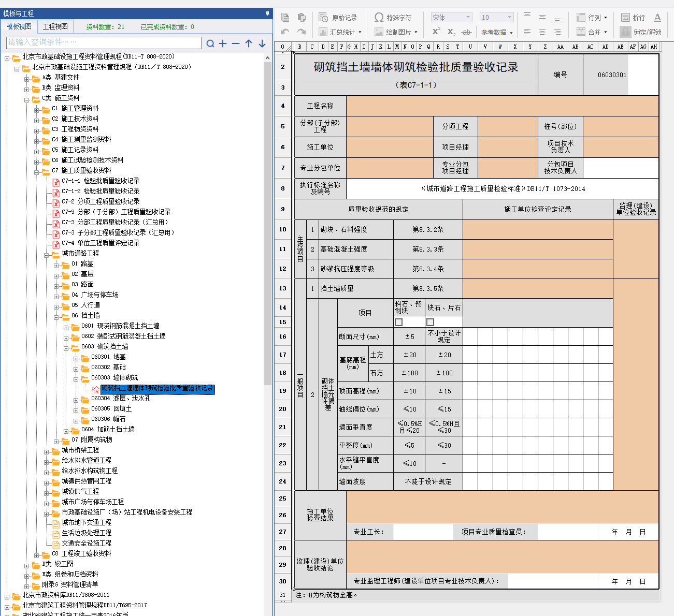Click the 监理(建设)单位验收结论 input area
Screen dimensions: 674x616
click(503, 557)
